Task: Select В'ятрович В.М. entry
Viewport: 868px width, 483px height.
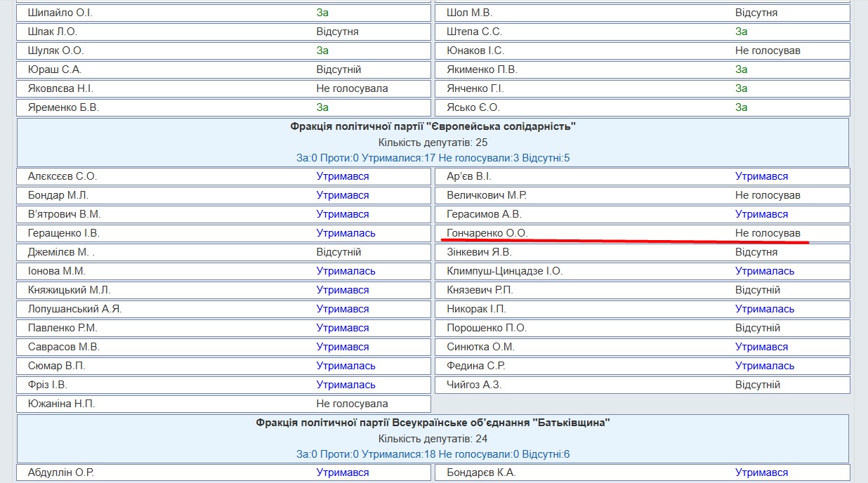Action: coord(64,214)
